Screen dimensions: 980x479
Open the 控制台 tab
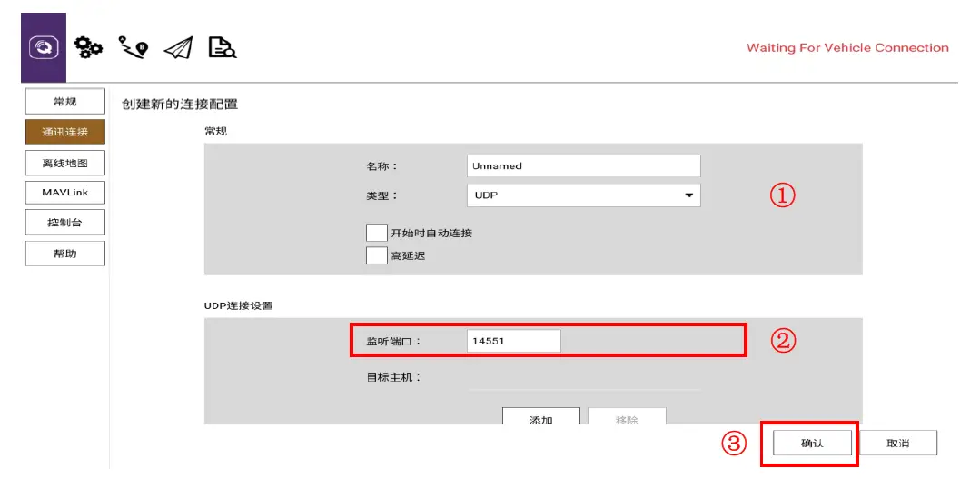[64, 223]
